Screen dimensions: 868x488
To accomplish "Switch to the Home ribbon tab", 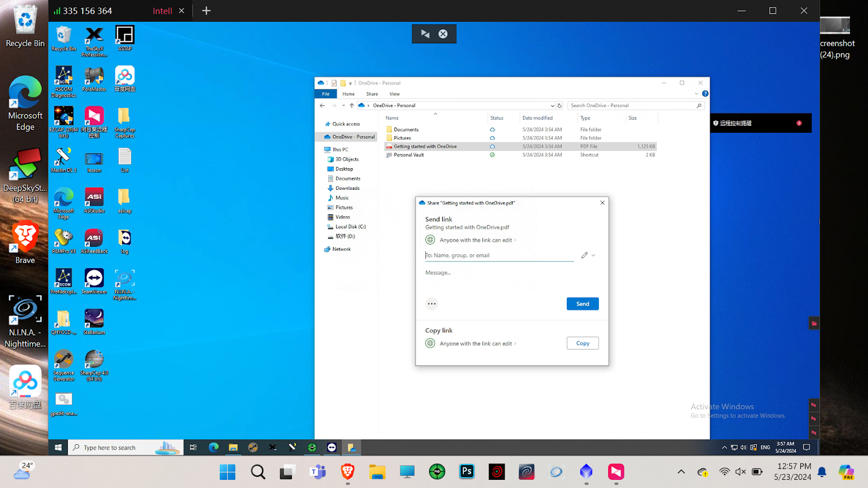I will coord(348,94).
